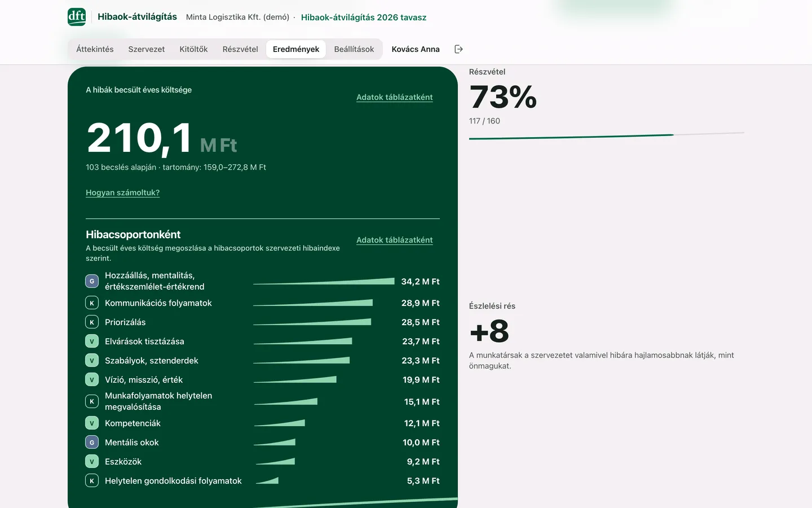Click the K badge beside Kommunikációs folyamatok
Viewport: 812px width, 508px height.
(x=92, y=303)
